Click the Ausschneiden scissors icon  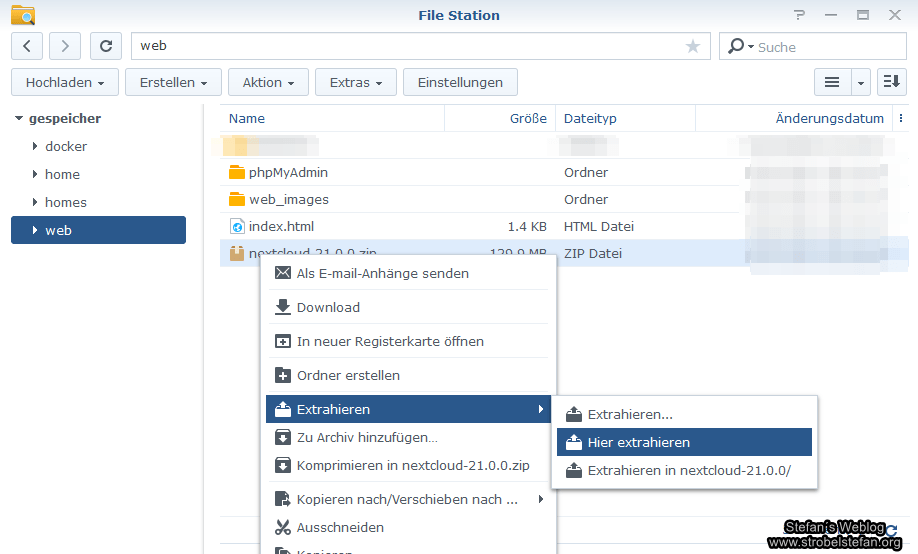pos(283,527)
